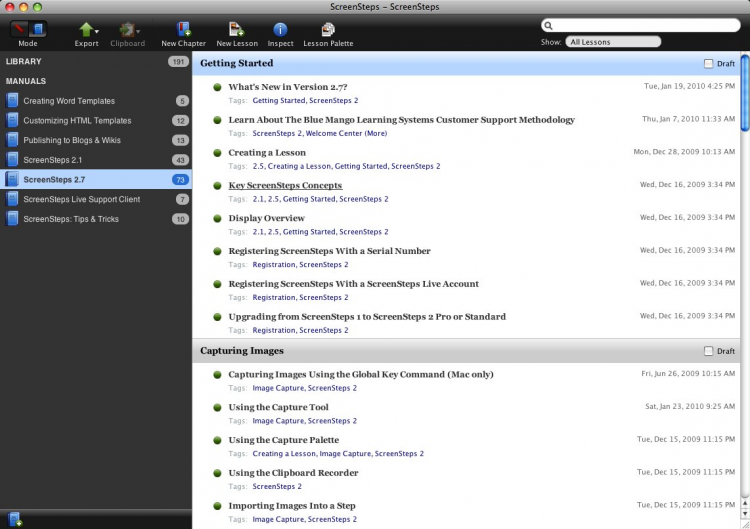Open Using the Capture Palette lesson

(x=284, y=440)
